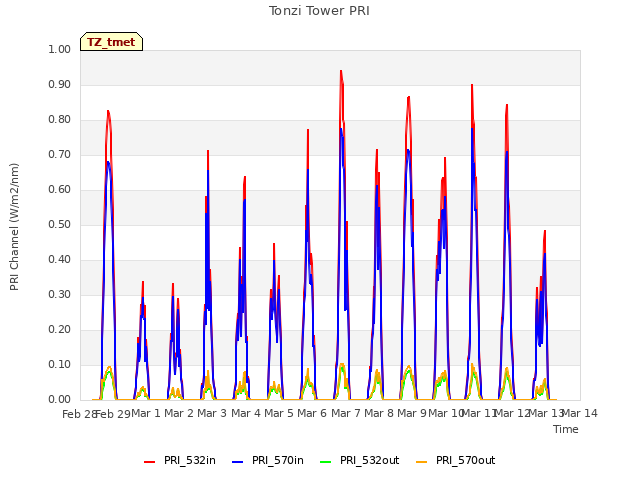Image resolution: width=640 pixels, height=480 pixels.
Task: Click the Mar 8 x-axis label
Action: [379, 413]
